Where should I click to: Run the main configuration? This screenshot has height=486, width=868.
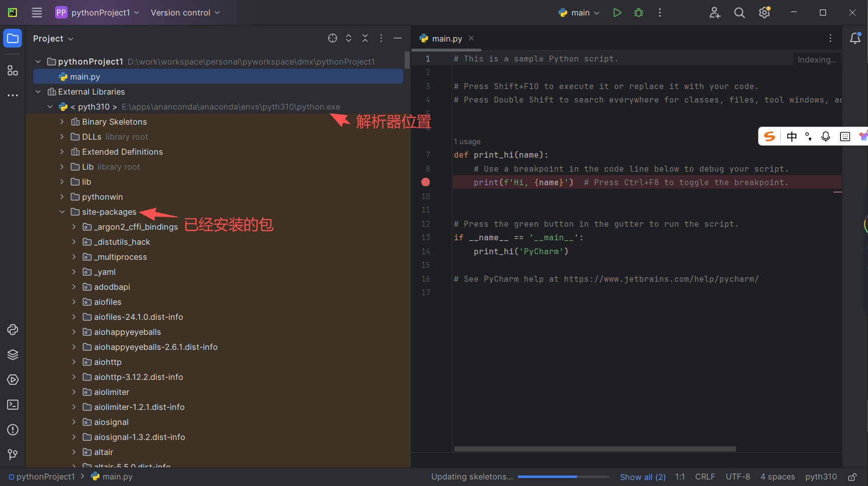click(617, 13)
